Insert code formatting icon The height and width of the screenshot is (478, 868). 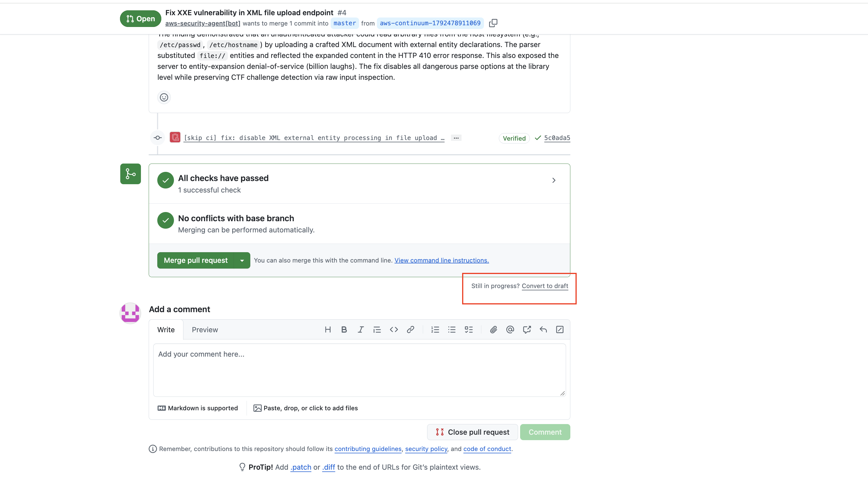(x=394, y=329)
